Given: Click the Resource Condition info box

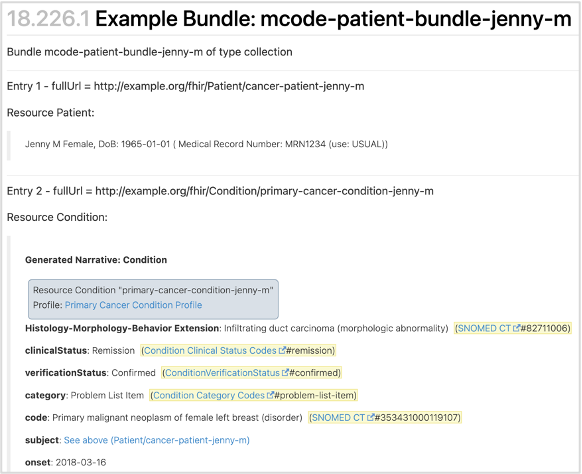Looking at the screenshot, I should point(153,299).
